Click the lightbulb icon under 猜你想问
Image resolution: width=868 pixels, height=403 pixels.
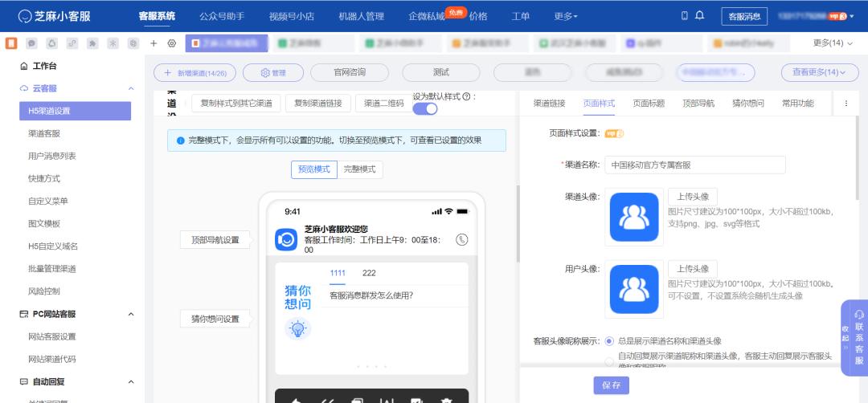(x=298, y=329)
